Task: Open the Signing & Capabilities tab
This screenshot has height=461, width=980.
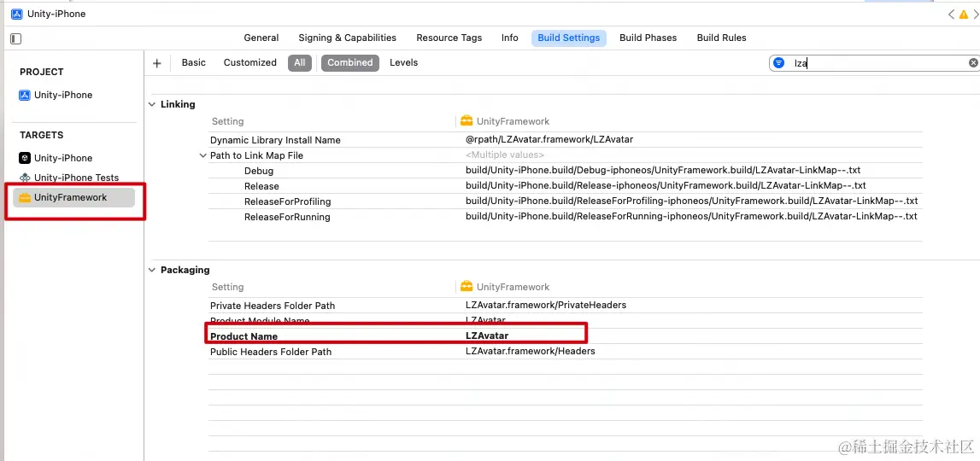Action: point(348,38)
